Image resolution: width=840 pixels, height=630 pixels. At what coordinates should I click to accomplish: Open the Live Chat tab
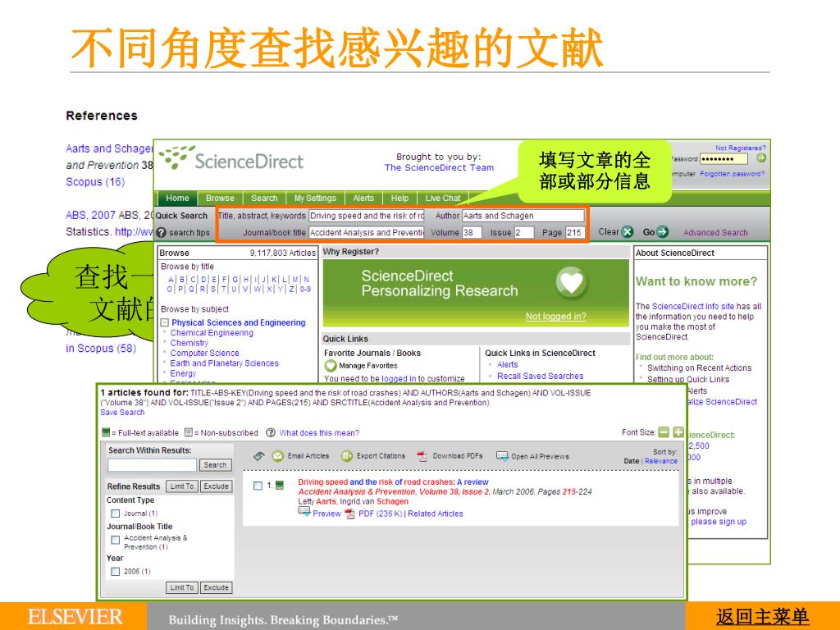click(442, 199)
